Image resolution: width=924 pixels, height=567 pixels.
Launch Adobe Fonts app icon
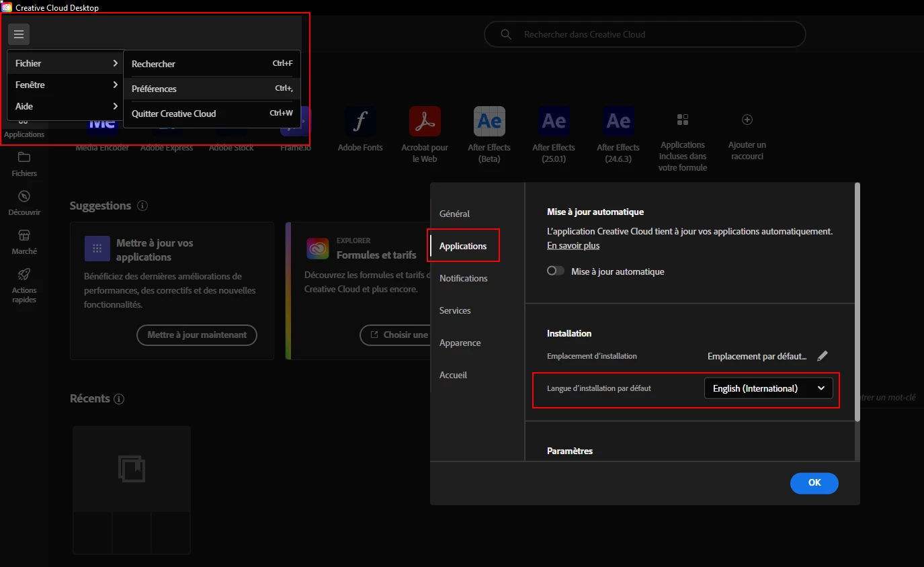point(360,122)
